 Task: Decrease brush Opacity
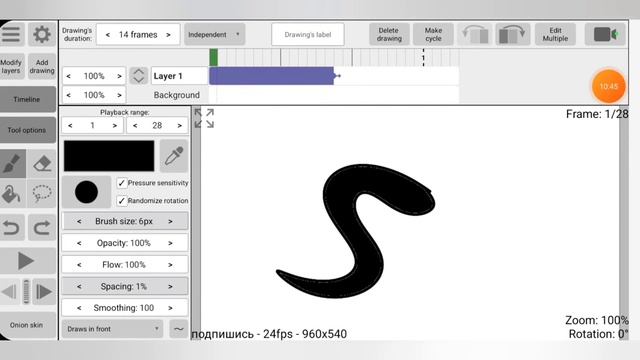(x=79, y=243)
